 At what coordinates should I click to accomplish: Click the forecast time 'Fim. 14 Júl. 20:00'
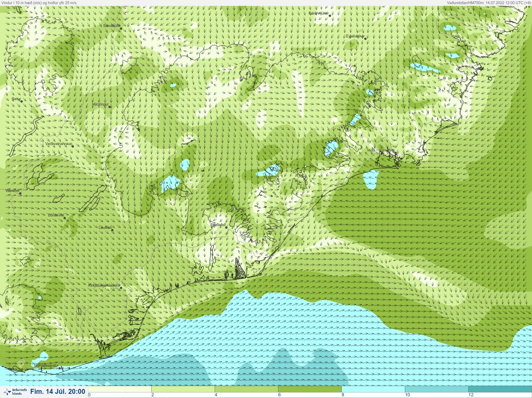coord(58,391)
